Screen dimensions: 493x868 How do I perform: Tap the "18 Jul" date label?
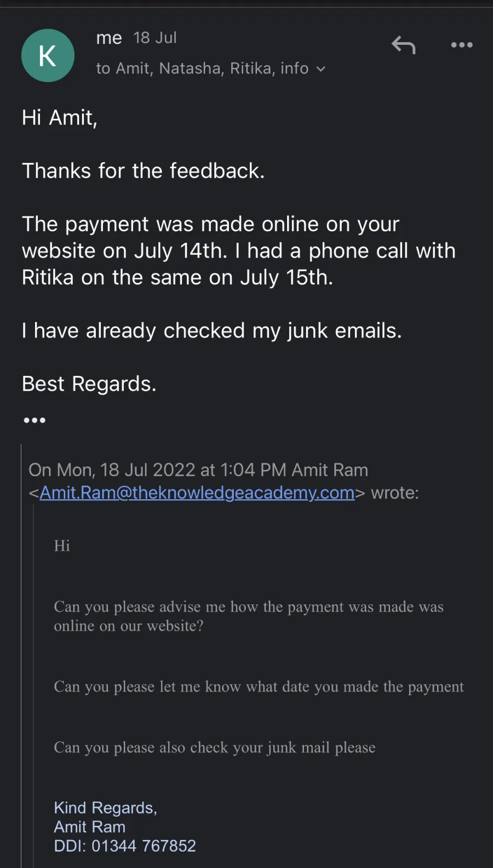pyautogui.click(x=155, y=38)
